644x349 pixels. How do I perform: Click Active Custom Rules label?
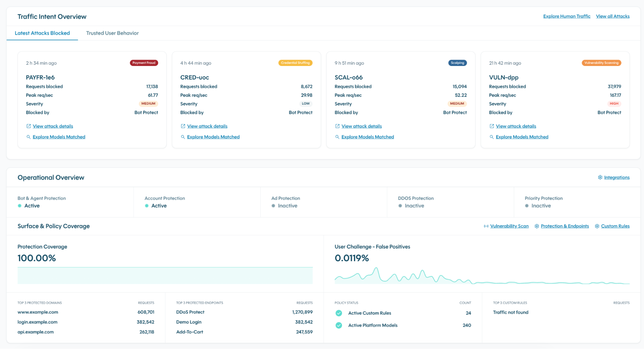pos(370,313)
